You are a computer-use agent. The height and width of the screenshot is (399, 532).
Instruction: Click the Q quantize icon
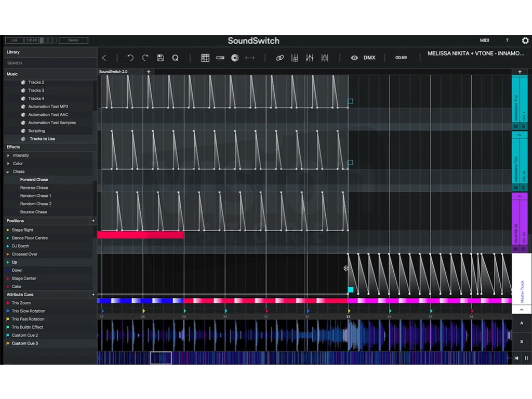click(175, 58)
